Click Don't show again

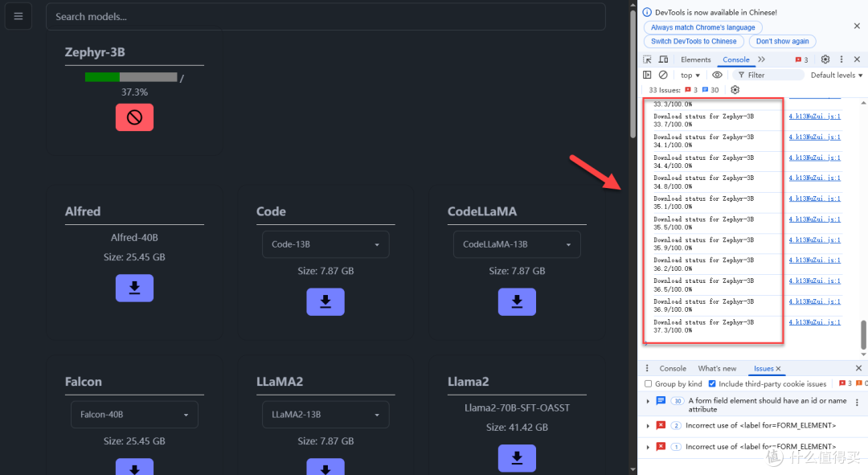[x=782, y=41]
